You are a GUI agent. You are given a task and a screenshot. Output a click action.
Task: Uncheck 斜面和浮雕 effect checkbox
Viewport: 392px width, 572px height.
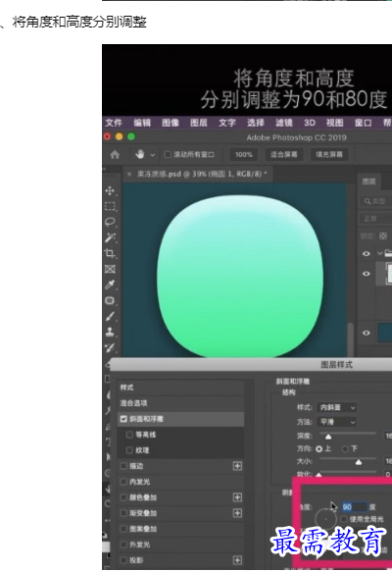tap(123, 419)
